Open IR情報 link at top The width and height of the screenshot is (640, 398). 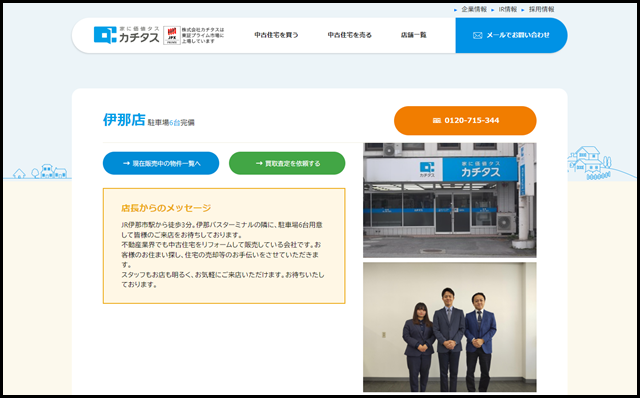click(507, 9)
